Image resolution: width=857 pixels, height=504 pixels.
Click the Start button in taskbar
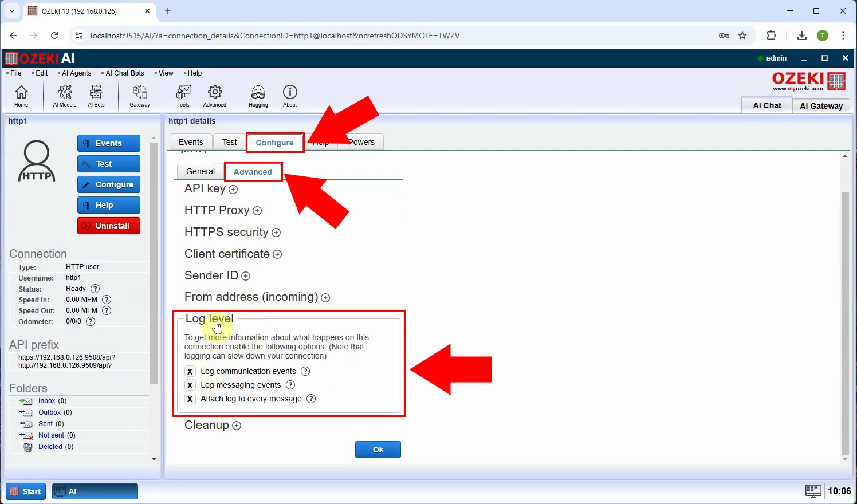coord(26,491)
